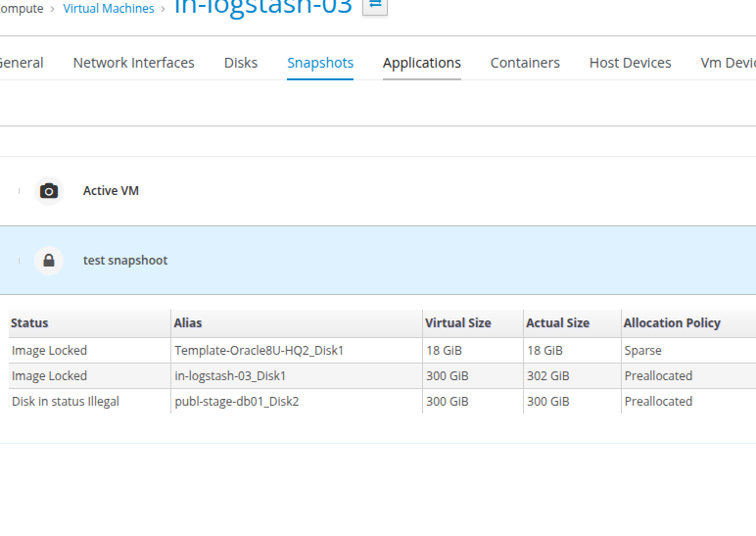The width and height of the screenshot is (756, 536).
Task: Click the camera icon beside Active VM
Action: click(x=49, y=191)
